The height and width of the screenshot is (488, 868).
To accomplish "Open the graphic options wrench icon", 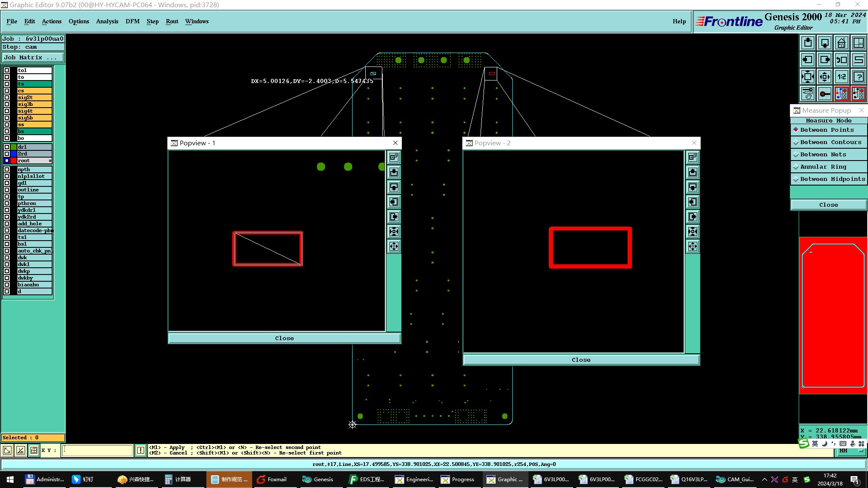I will [x=808, y=94].
